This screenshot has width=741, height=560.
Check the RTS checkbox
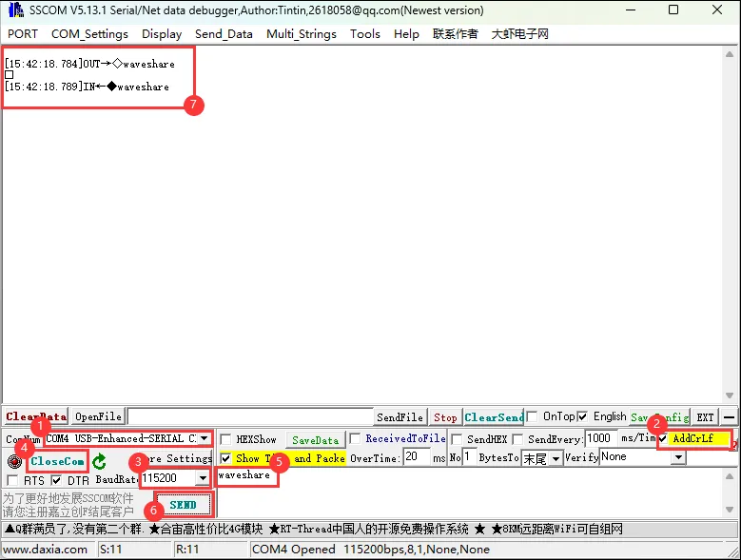coord(12,481)
